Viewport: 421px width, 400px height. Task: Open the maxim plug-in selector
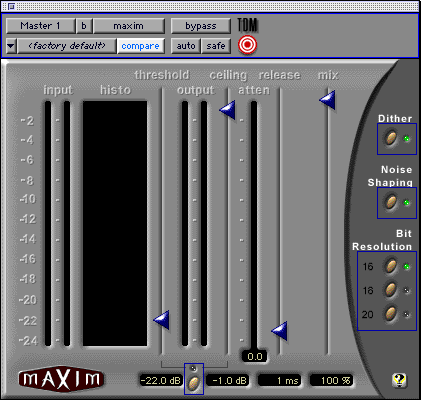pyautogui.click(x=129, y=26)
